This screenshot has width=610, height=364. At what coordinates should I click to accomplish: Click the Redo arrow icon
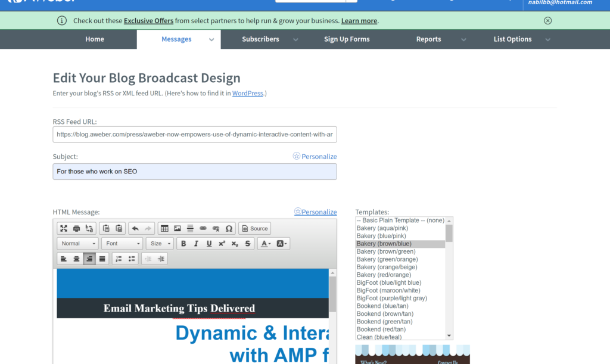(148, 228)
